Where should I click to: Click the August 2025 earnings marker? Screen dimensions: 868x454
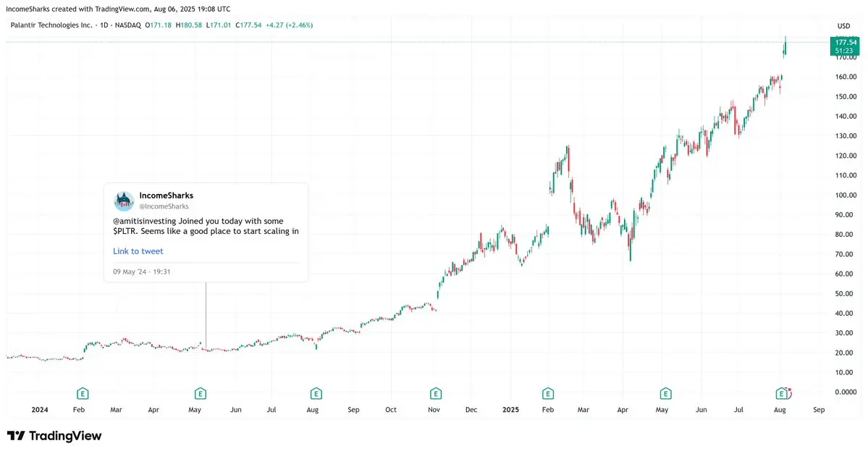coord(782,394)
